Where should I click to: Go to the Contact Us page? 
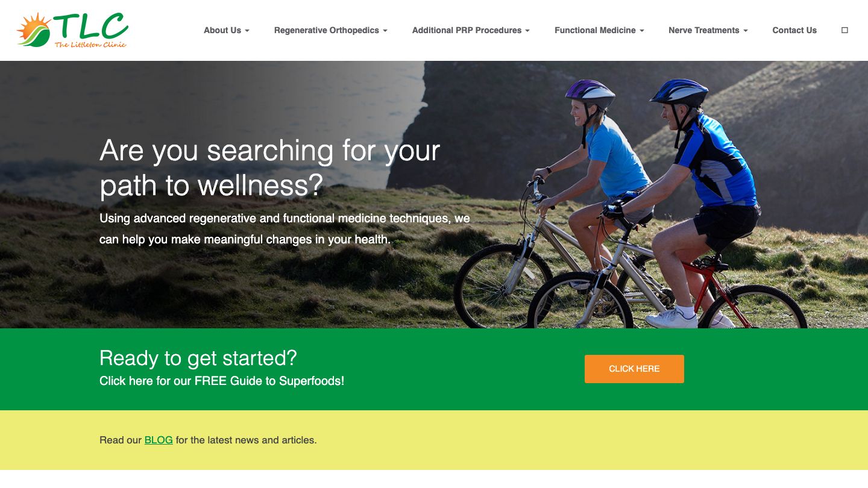click(x=794, y=30)
